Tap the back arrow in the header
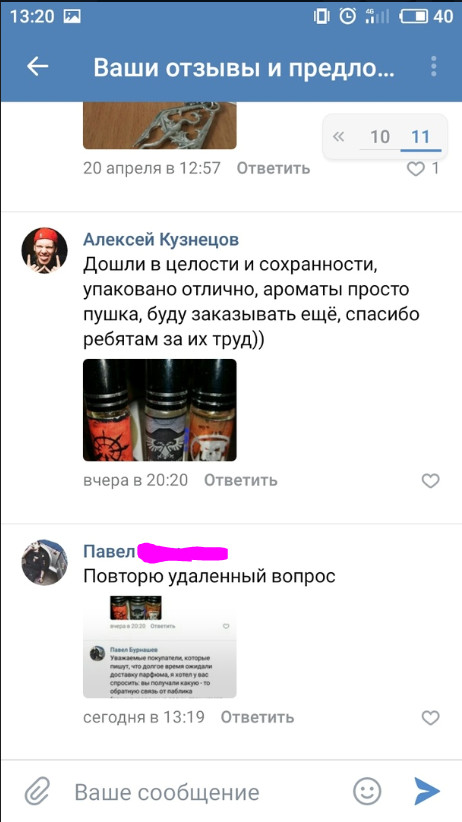Image resolution: width=462 pixels, height=822 pixels. [x=38, y=67]
